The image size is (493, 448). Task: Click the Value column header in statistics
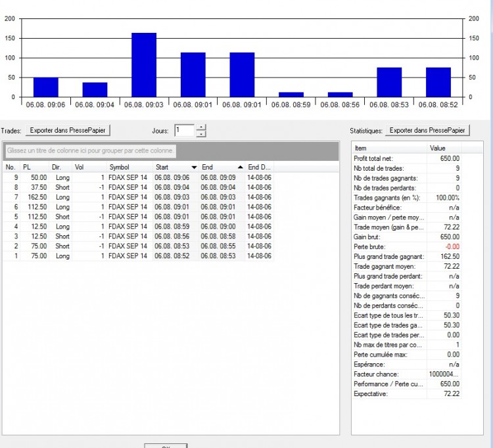444,148
